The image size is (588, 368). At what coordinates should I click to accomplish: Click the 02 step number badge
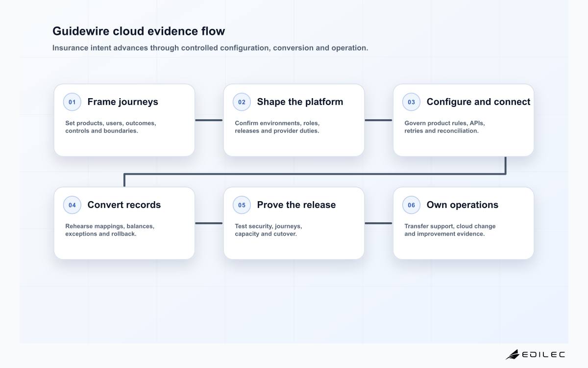click(242, 102)
